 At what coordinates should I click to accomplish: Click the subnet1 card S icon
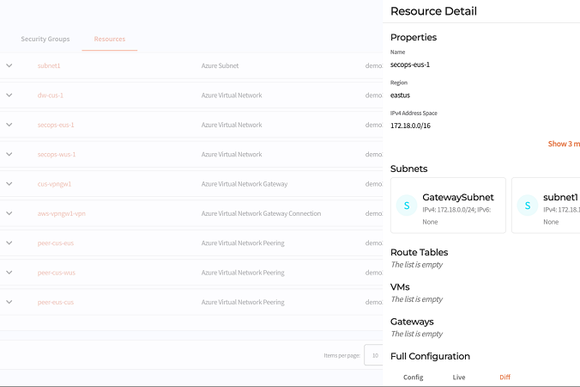tap(527, 205)
